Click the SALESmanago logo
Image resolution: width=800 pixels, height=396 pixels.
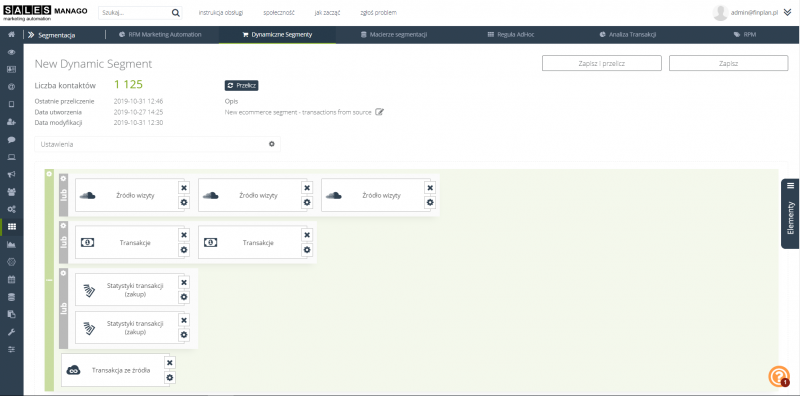pos(45,12)
